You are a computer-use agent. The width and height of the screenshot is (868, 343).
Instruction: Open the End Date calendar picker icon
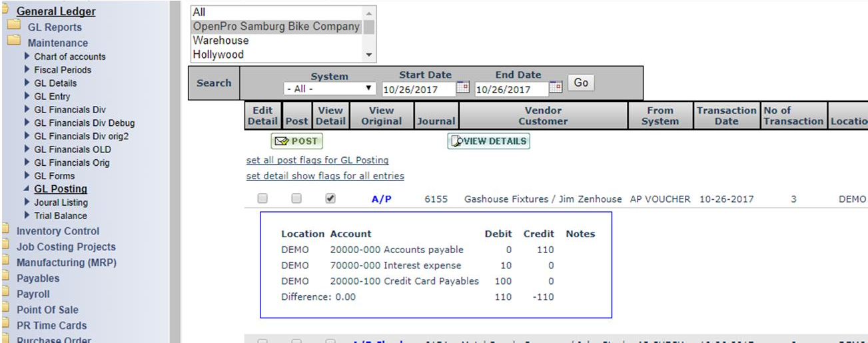(x=556, y=88)
